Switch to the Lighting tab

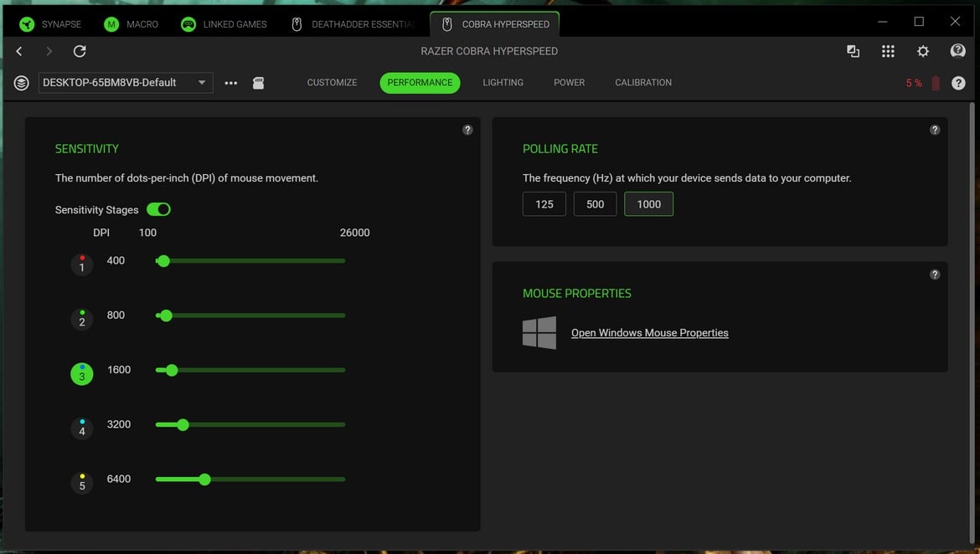coord(503,83)
